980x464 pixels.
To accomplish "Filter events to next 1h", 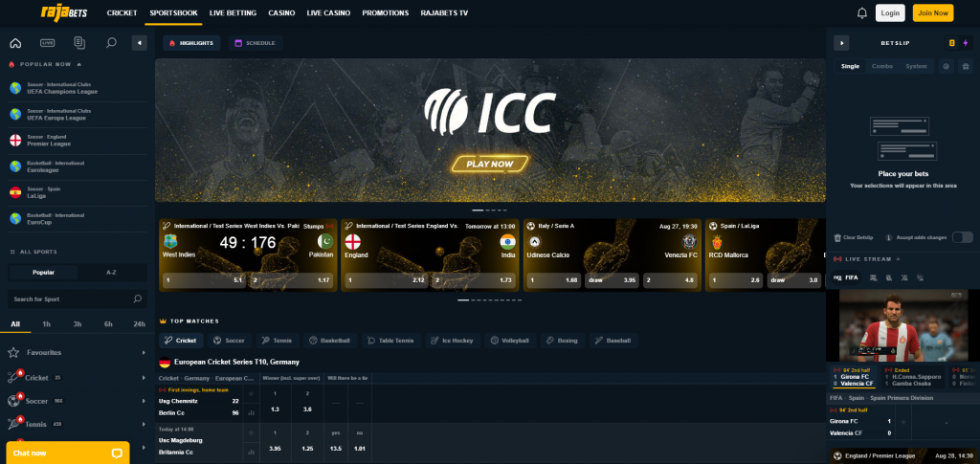I will pyautogui.click(x=46, y=324).
